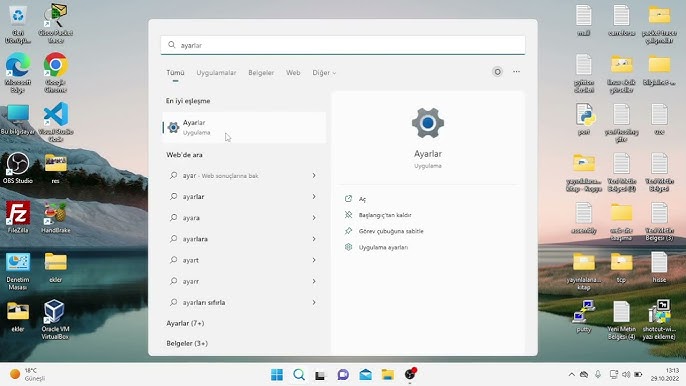This screenshot has width=686, height=386.
Task: Click Aç to open Ayarlar
Action: click(362, 199)
